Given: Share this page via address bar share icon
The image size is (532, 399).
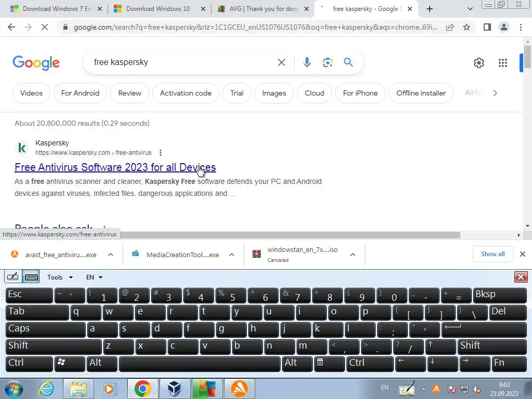Looking at the screenshot, I should tap(450, 27).
